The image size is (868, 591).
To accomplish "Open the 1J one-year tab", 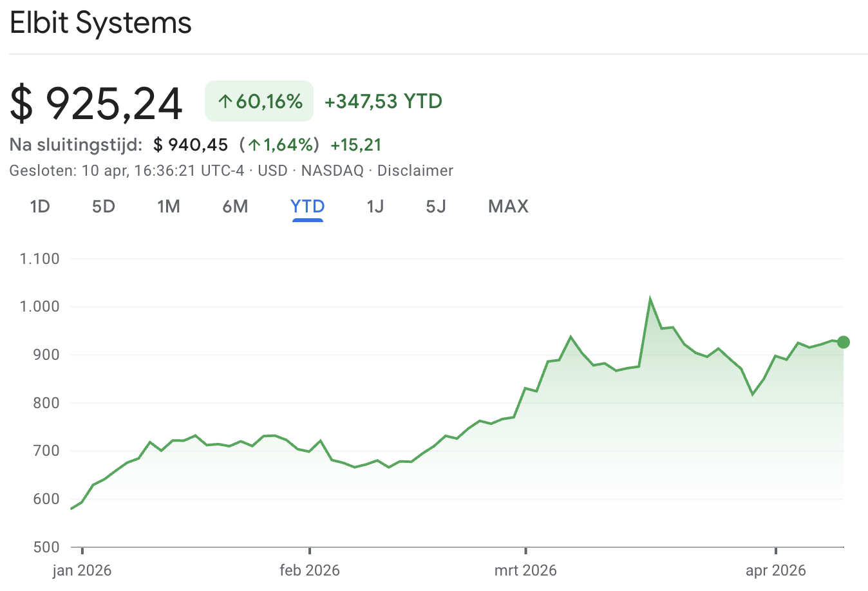I will tap(375, 207).
